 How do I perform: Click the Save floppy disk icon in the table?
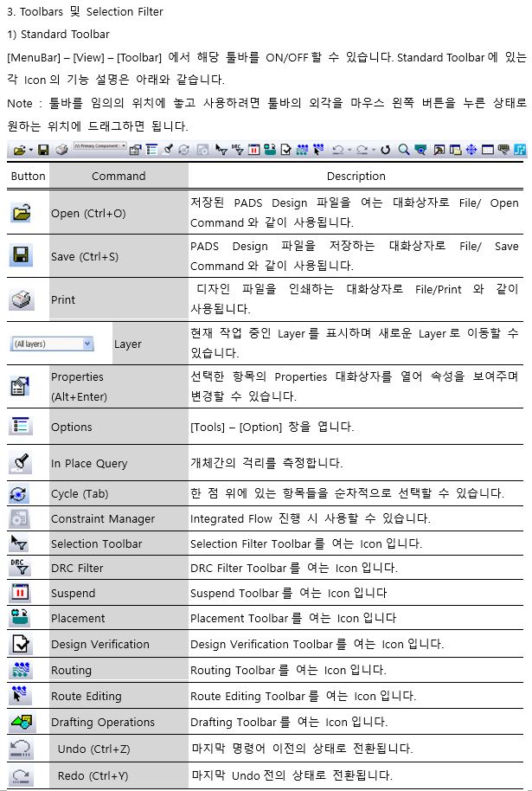[21, 255]
